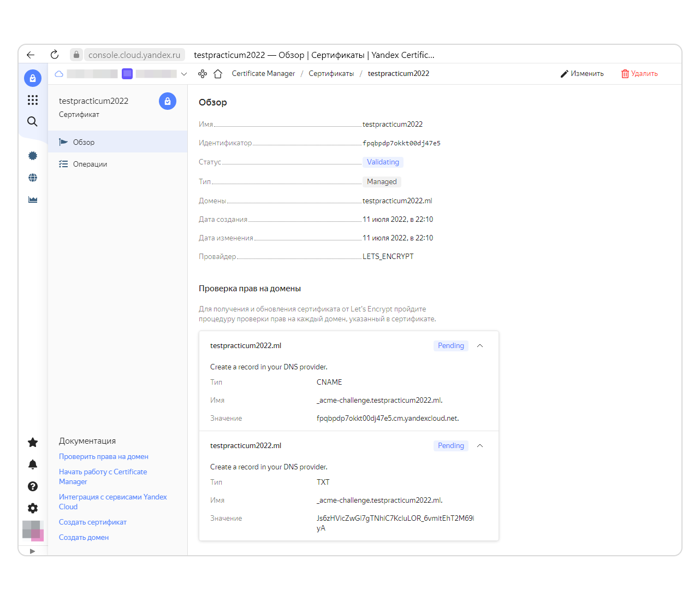Open Certificate Manager service icon in sidebar

click(33, 78)
